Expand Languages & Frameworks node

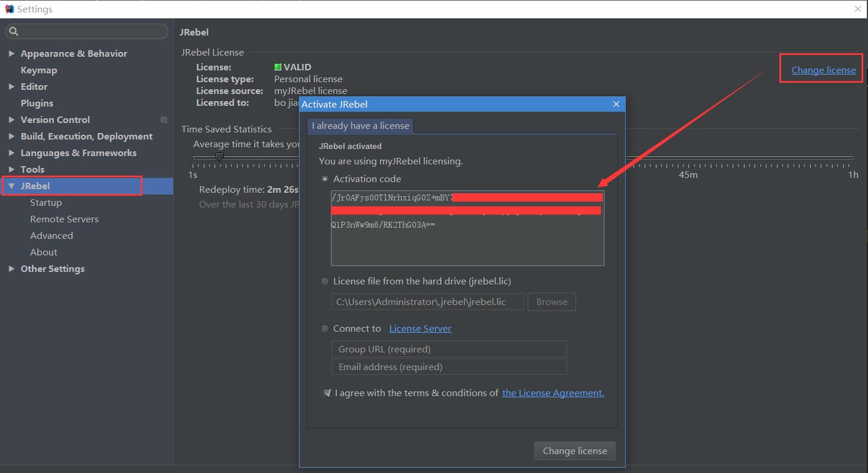(x=11, y=153)
